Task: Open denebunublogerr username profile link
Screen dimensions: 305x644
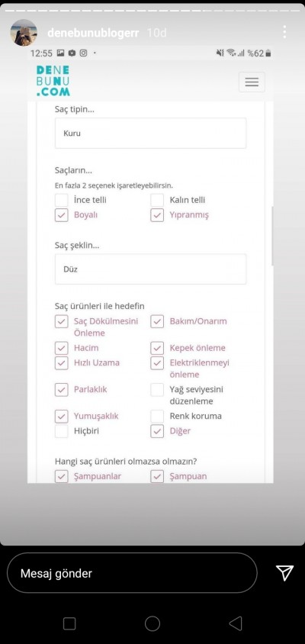Action: [93, 33]
